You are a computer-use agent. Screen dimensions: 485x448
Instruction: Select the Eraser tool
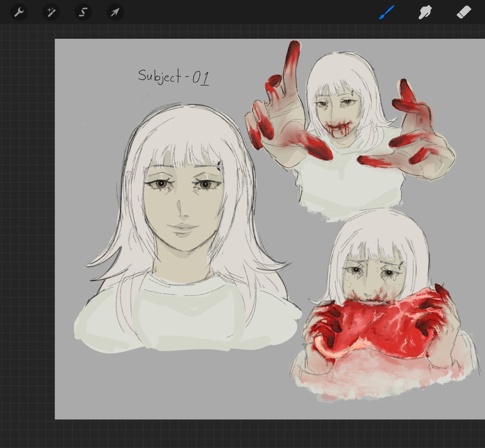click(x=464, y=12)
